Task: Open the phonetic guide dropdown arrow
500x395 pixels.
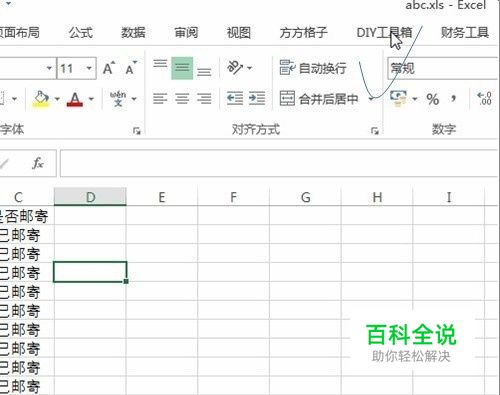Action: point(134,99)
